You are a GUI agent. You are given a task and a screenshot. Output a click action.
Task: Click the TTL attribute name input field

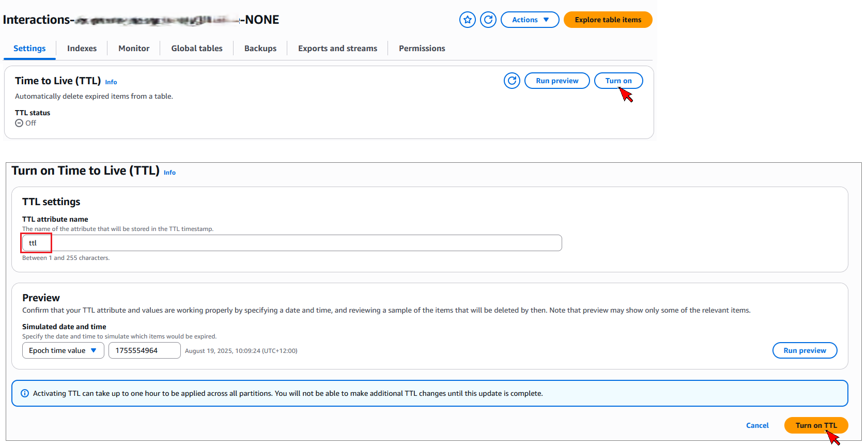coord(292,243)
